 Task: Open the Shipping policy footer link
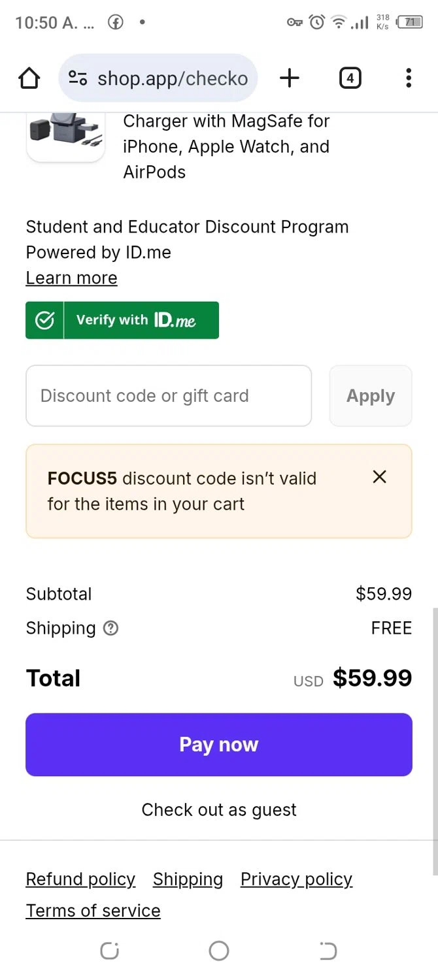(x=188, y=879)
